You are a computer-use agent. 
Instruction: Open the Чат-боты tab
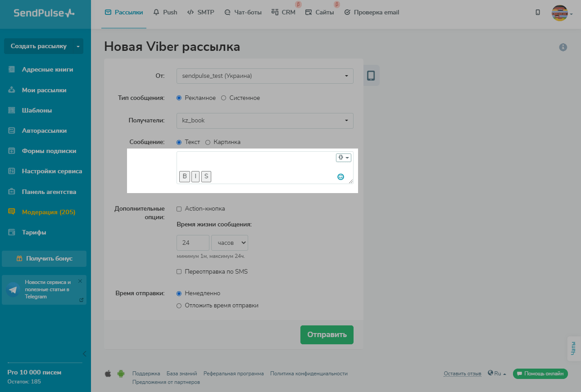243,13
